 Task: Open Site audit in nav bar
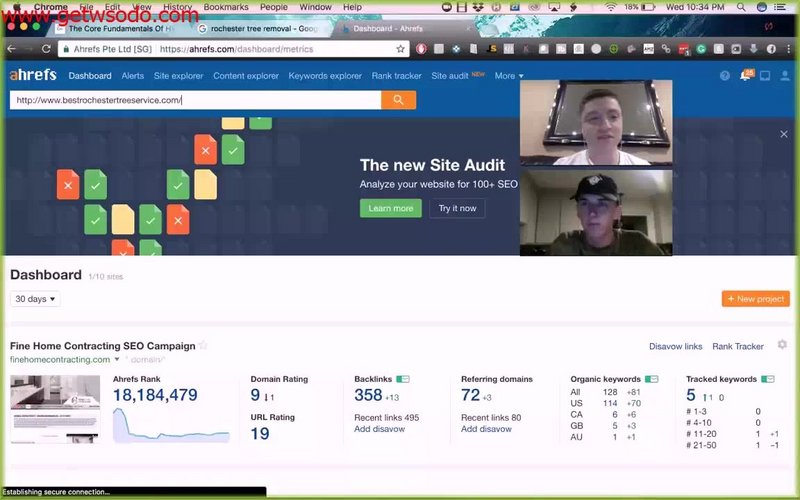pos(449,76)
